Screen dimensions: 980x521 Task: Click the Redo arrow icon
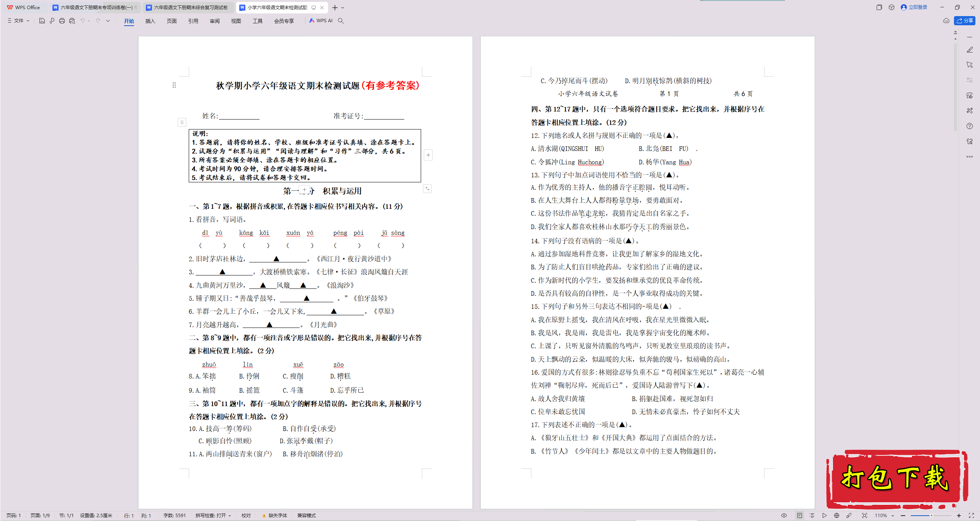98,21
